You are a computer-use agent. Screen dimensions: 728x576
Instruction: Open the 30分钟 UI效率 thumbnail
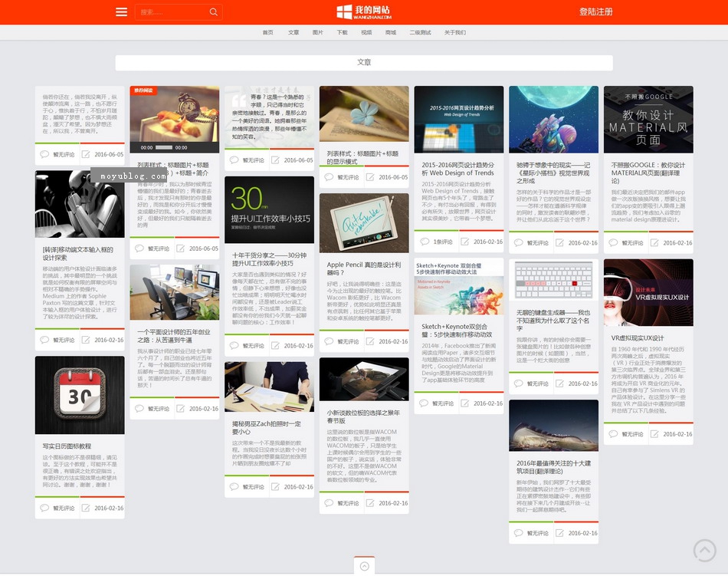[269, 209]
